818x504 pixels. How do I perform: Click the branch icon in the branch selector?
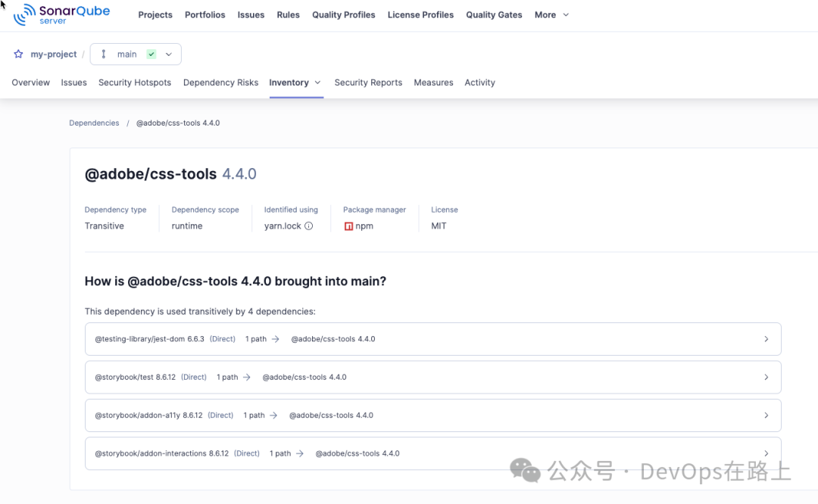click(103, 54)
